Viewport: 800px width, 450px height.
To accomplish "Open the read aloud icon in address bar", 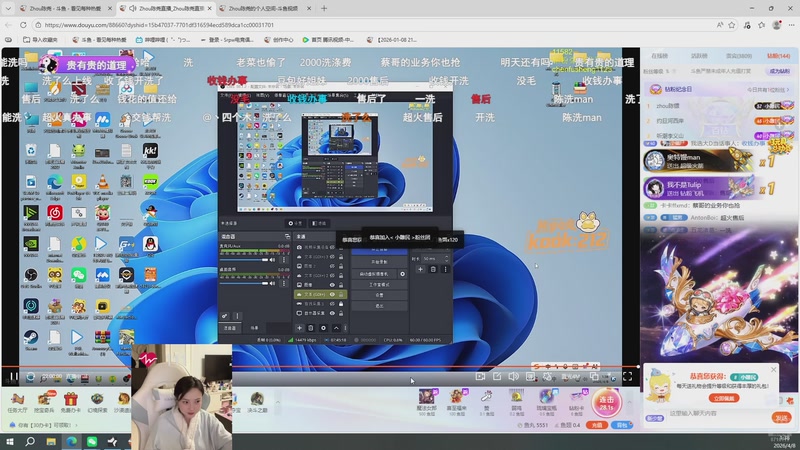I will [719, 24].
